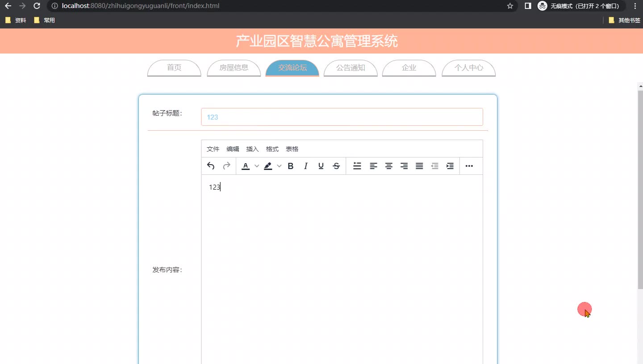Justify text alignment
The height and width of the screenshot is (364, 643).
419,166
